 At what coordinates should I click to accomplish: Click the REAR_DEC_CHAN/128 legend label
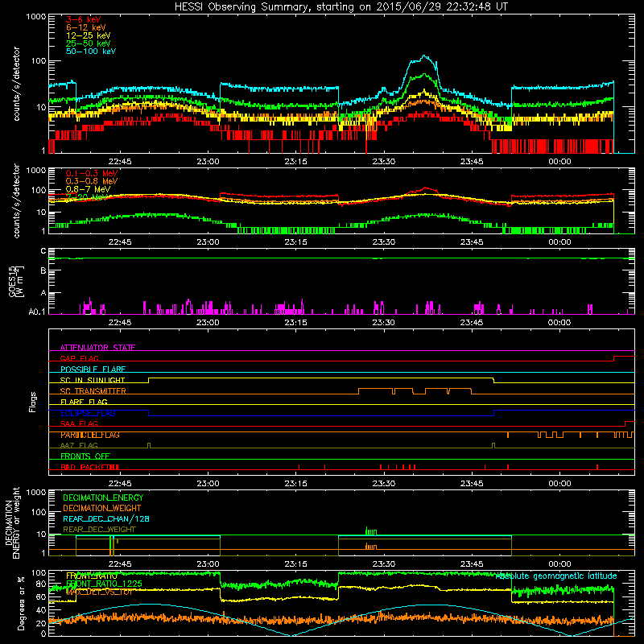(x=106, y=518)
